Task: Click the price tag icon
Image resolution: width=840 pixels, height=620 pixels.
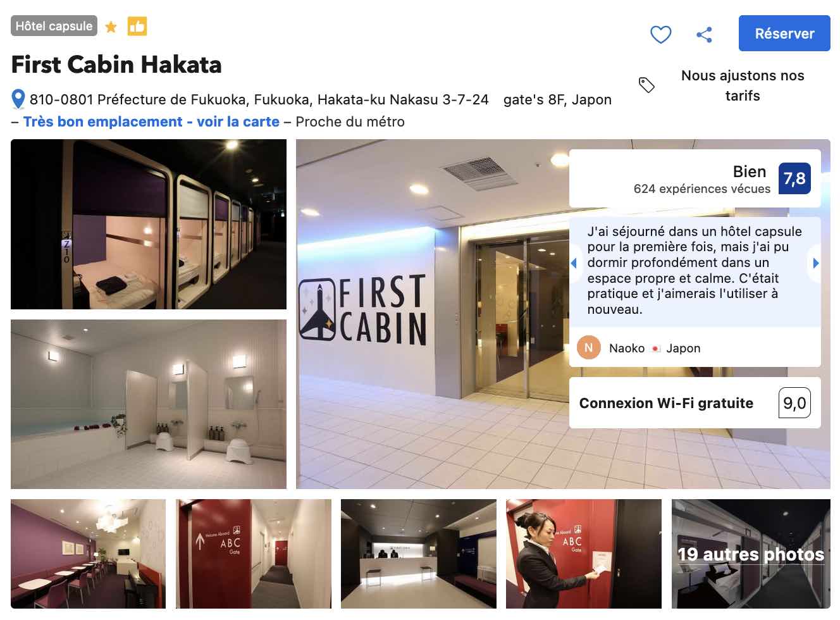Action: pos(646,85)
